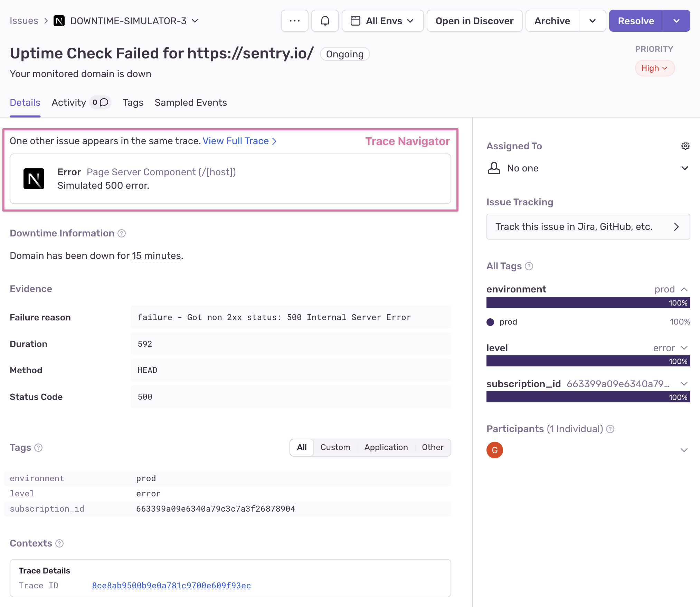Click the Assigned To settings gear icon
Viewport: 700px width, 607px height.
(x=685, y=146)
